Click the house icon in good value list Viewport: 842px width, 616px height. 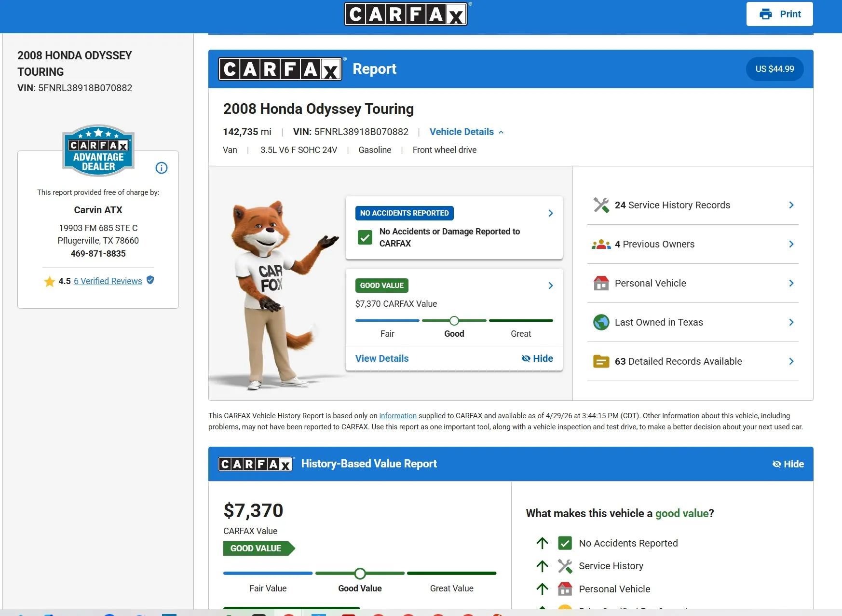tap(565, 589)
